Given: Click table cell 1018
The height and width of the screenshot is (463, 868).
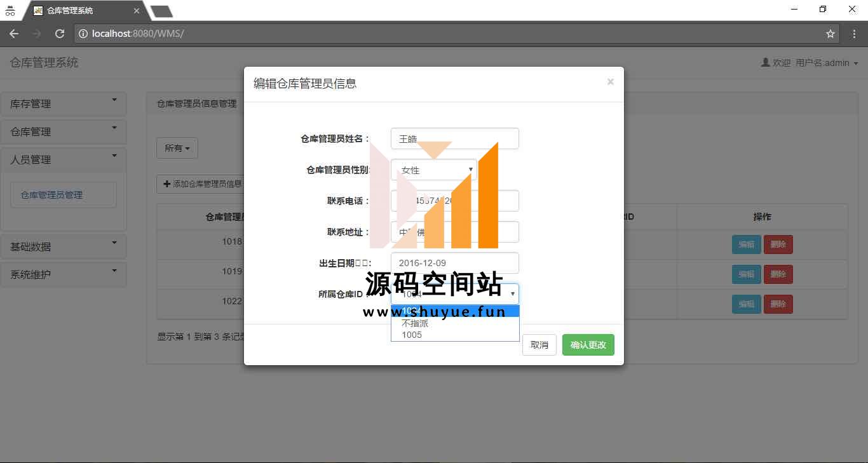Looking at the screenshot, I should pyautogui.click(x=232, y=241).
